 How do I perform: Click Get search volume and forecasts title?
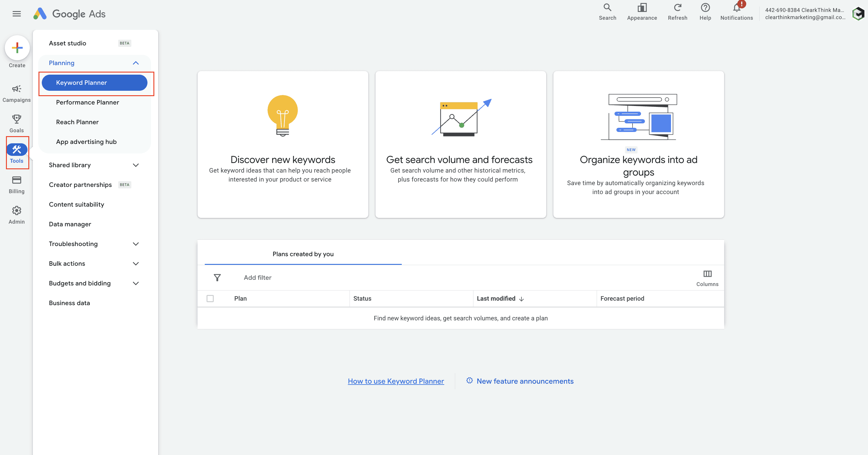[x=459, y=159]
